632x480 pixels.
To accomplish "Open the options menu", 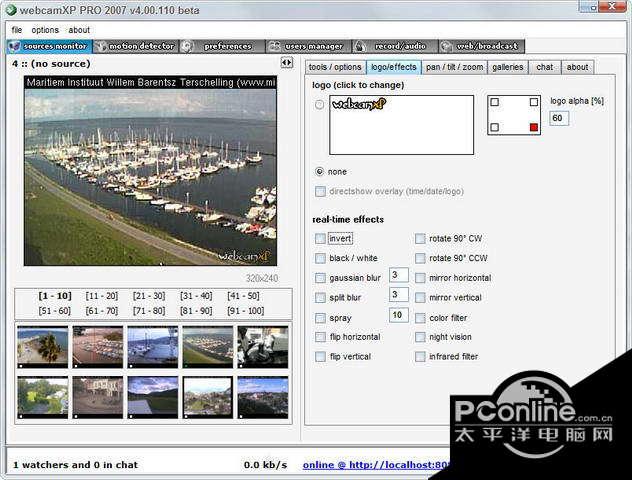I will point(45,30).
